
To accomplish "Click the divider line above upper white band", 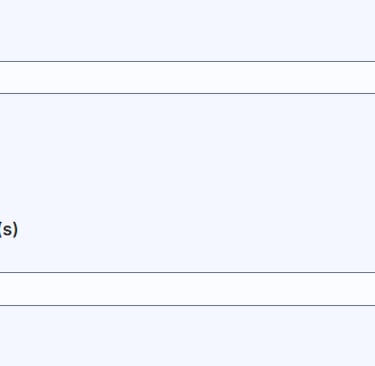I will pyautogui.click(x=187, y=61).
